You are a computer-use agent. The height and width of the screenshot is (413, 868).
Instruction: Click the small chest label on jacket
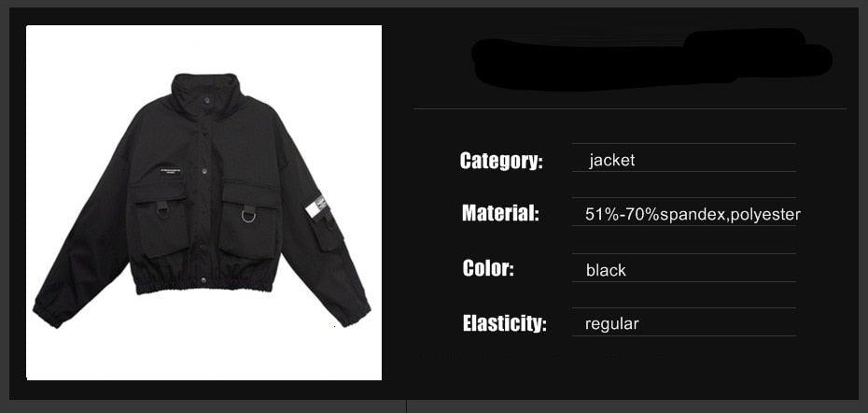175,171
